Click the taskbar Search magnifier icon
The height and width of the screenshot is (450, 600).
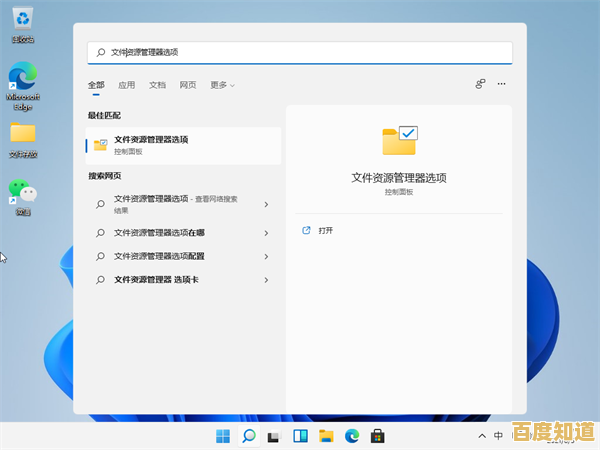[249, 436]
